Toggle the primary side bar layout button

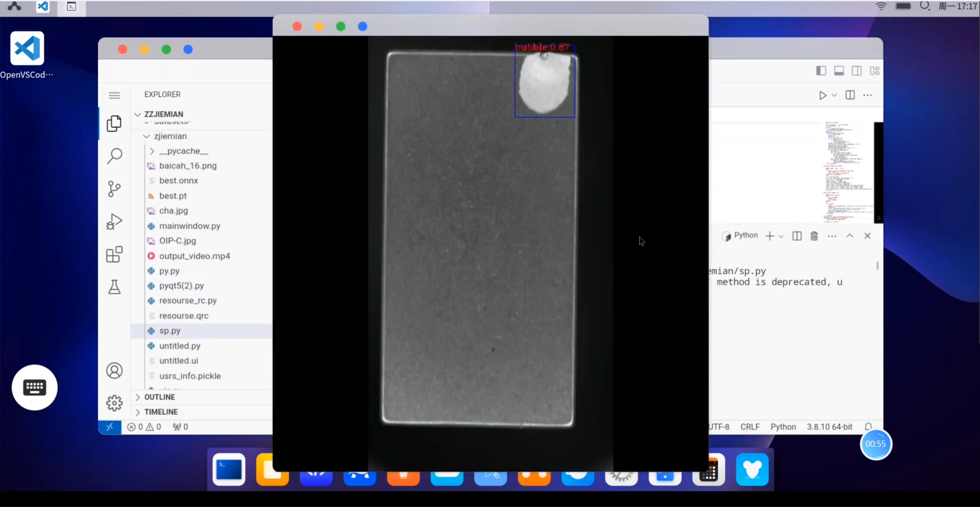click(x=821, y=71)
